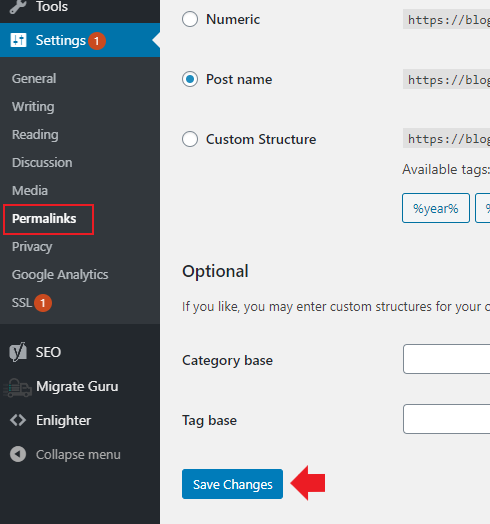Choose the Custom Structure radio option

coord(190,139)
